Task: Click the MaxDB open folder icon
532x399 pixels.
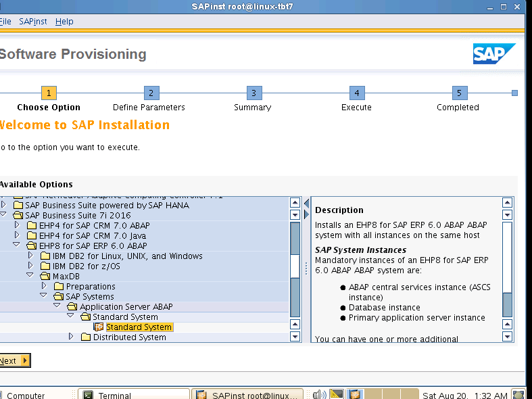Action: pyautogui.click(x=45, y=276)
